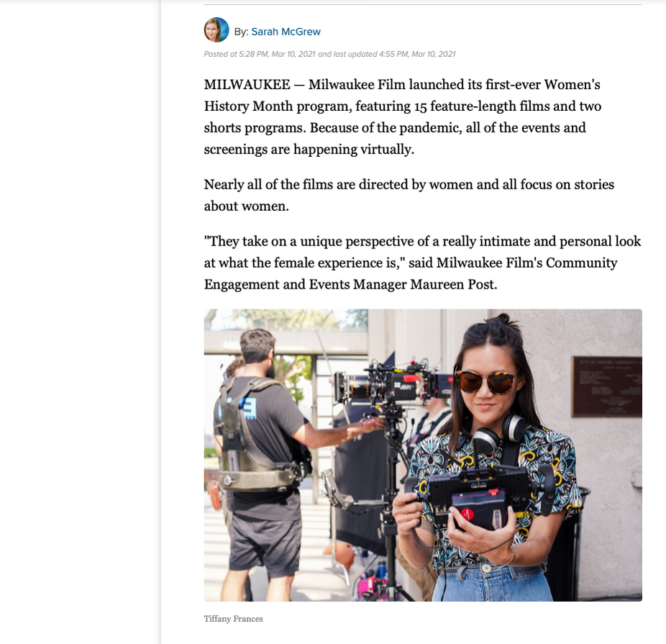The width and height of the screenshot is (666, 644).
Task: Click the posted and last updated timestamp
Action: [x=329, y=54]
